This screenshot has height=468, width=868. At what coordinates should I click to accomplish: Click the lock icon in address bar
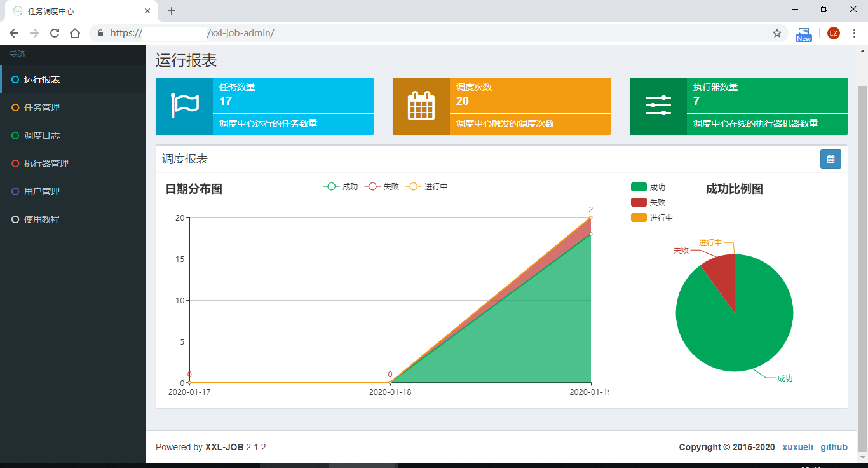pos(100,33)
